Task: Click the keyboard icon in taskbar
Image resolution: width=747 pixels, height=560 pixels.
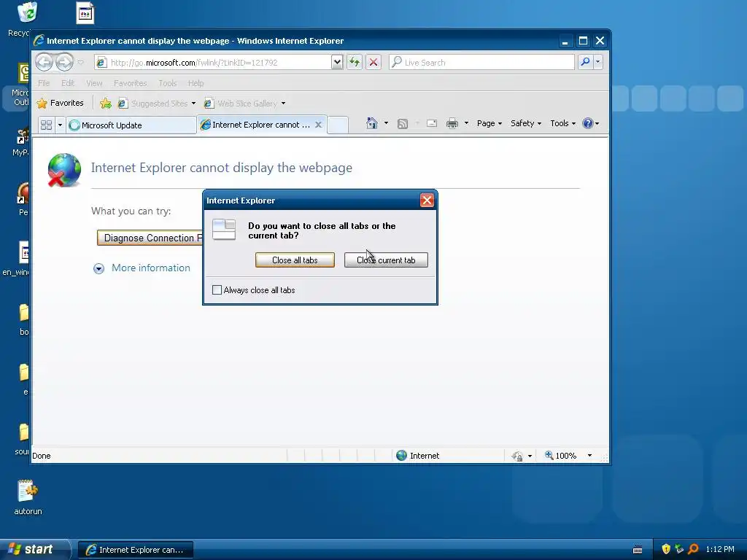Action: [x=638, y=550]
